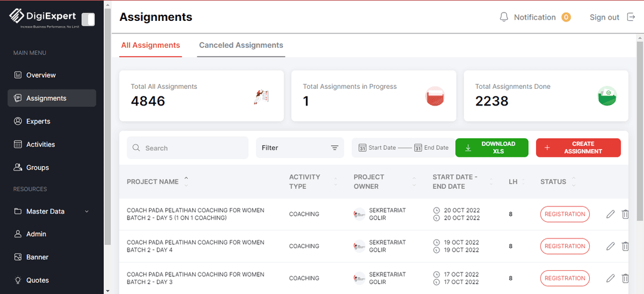Image resolution: width=644 pixels, height=294 pixels.
Task: Click the green assignments done icon
Action: coord(607,95)
